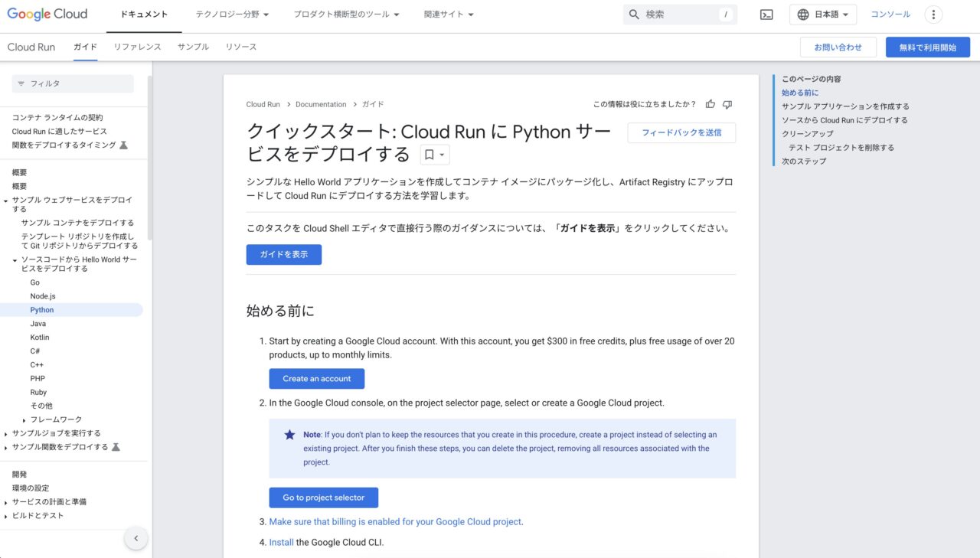Viewport: 980px width, 558px height.
Task: Click the コンソール link
Action: [890, 15]
